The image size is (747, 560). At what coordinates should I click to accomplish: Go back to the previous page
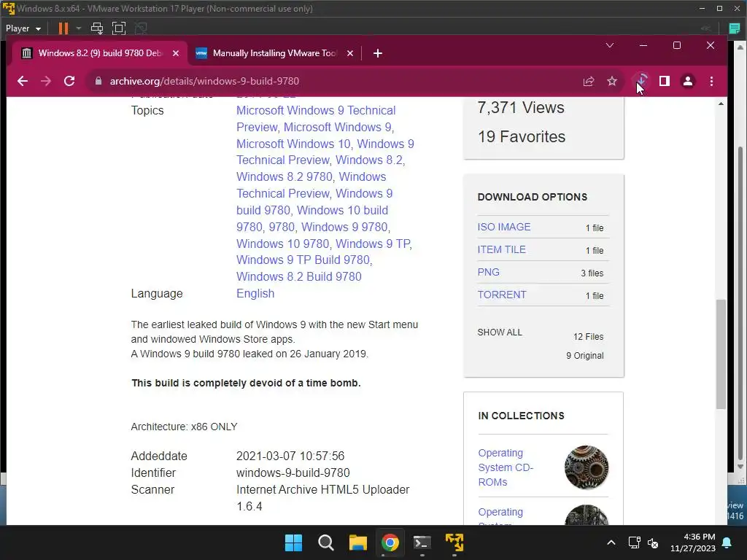click(23, 81)
